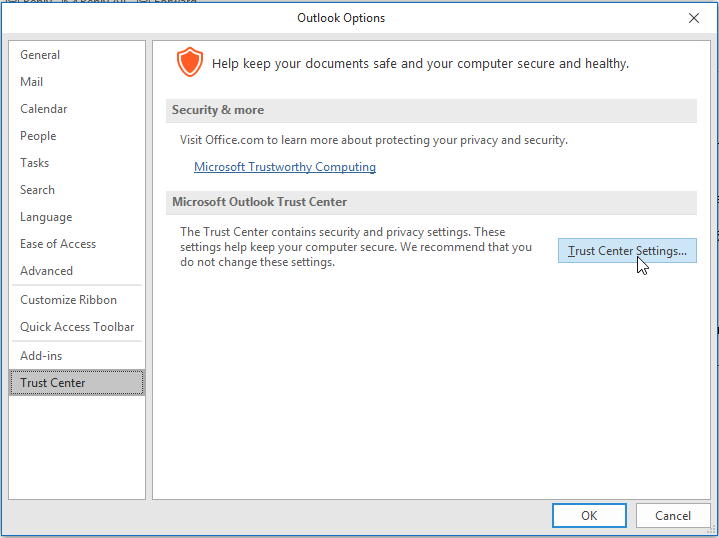Click the Trust Center Settings button

coord(626,251)
